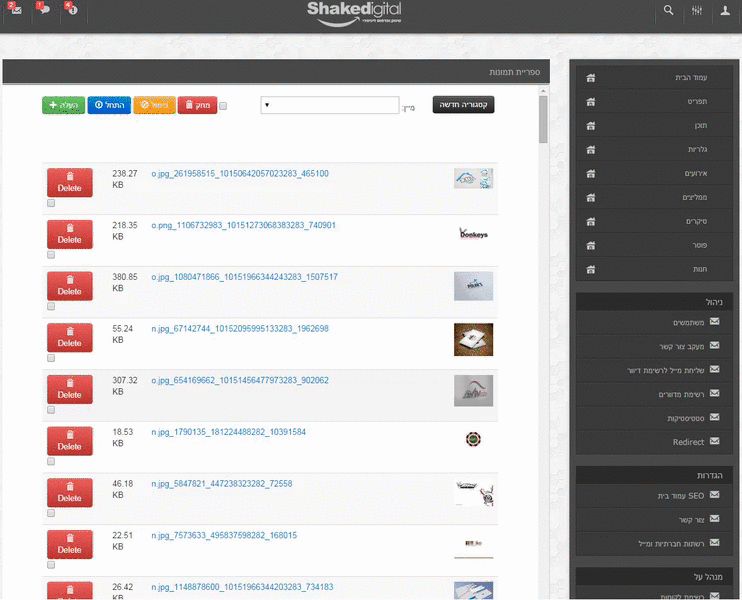The image size is (742, 600).
Task: Open פוטר in the sidebar menu
Action: [x=654, y=245]
